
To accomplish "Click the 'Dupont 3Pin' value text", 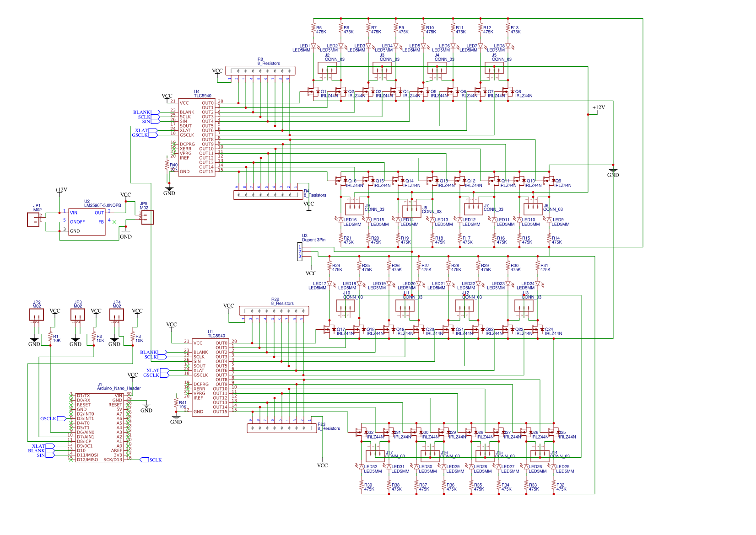I will pyautogui.click(x=313, y=240).
